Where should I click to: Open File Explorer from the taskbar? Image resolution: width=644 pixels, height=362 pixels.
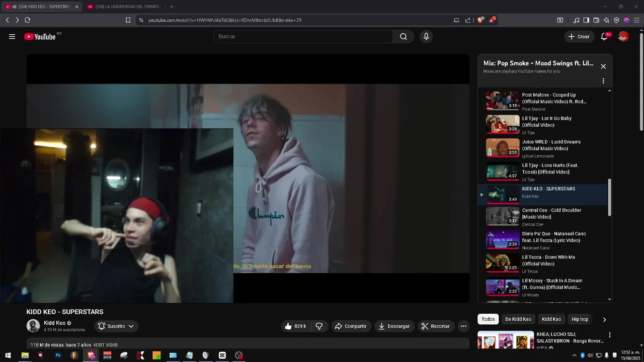pos(25,355)
